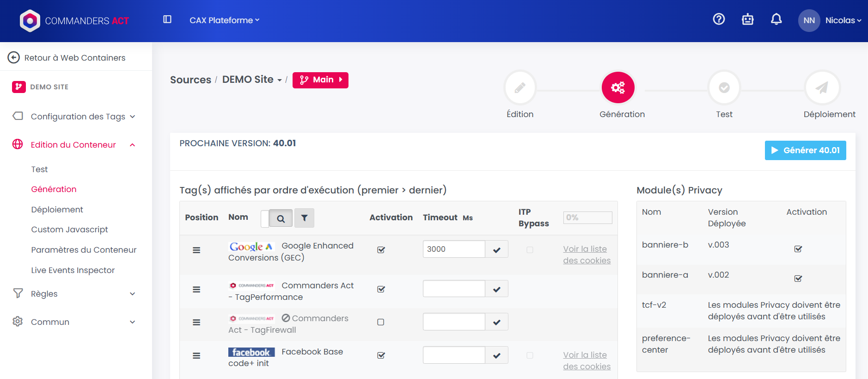Open the CAX Plateforme dropdown
The image size is (868, 379).
(224, 20)
